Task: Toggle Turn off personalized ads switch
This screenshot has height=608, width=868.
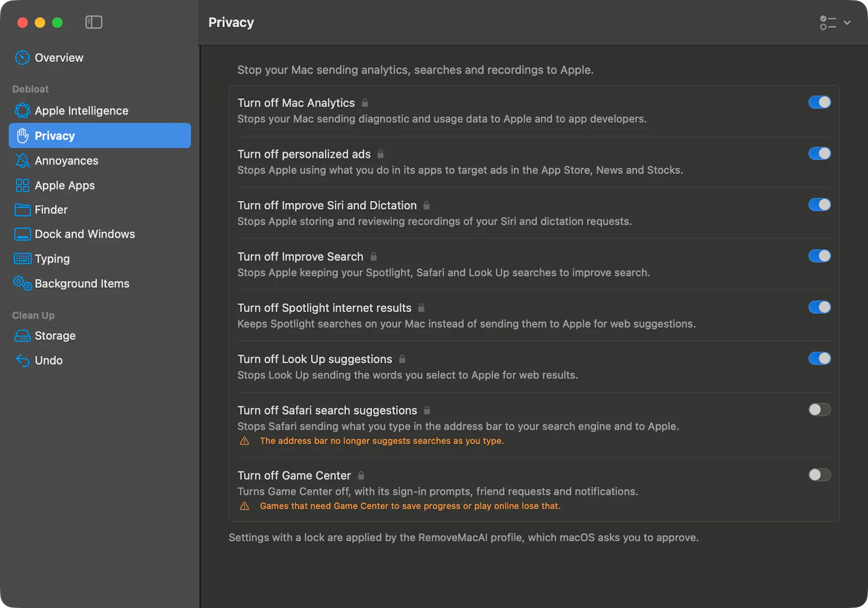Action: pyautogui.click(x=819, y=154)
